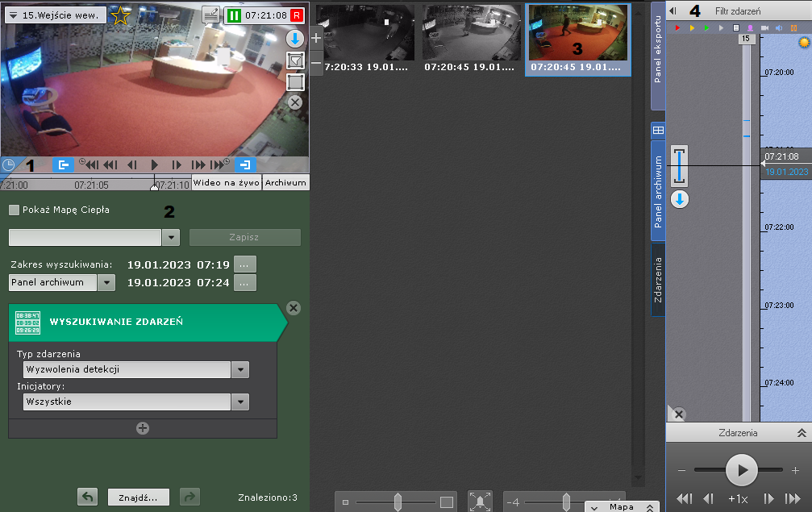The height and width of the screenshot is (512, 812).
Task: Set export start marker blue bracket
Action: (63, 165)
